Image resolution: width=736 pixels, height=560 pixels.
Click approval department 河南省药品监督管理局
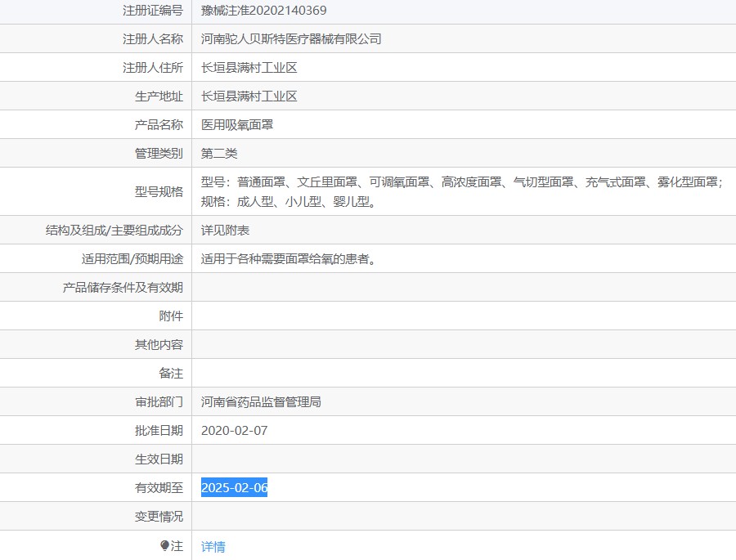click(x=261, y=402)
